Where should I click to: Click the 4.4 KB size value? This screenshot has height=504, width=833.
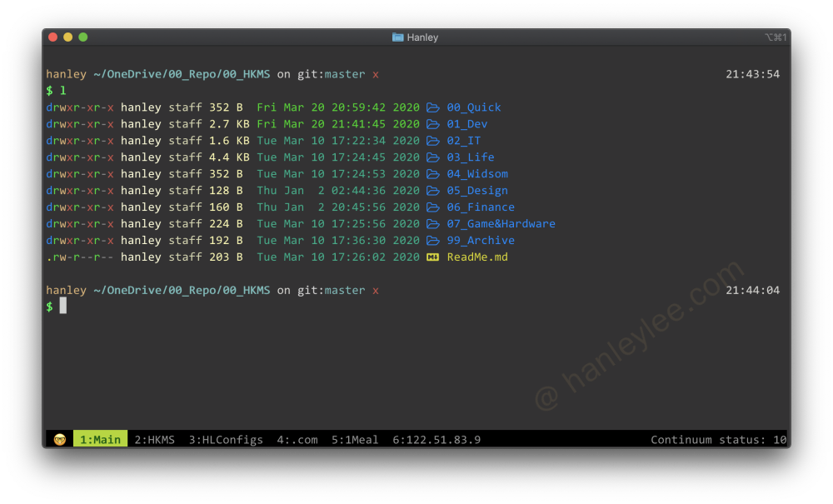coord(230,157)
